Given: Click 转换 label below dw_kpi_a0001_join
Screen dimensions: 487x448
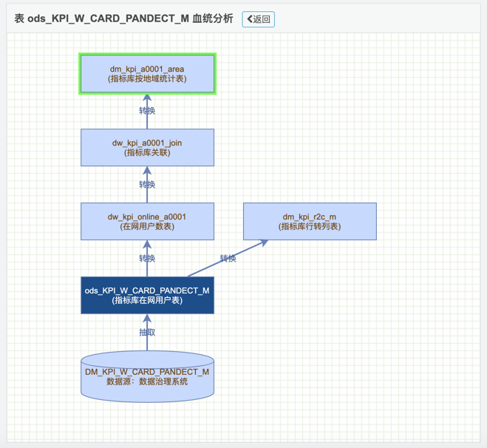Looking at the screenshot, I should point(147,185).
